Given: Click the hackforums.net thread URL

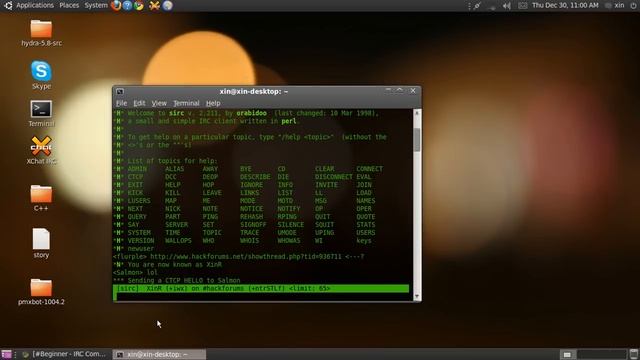Looking at the screenshot, I should 245,257.
